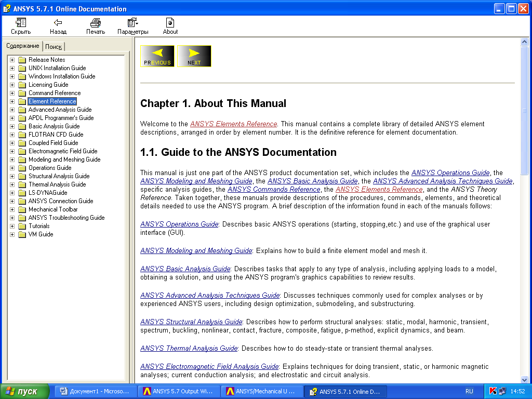Switch to Документ1 Microsoft Word taskbar button
532x399 pixels.
pyautogui.click(x=95, y=391)
